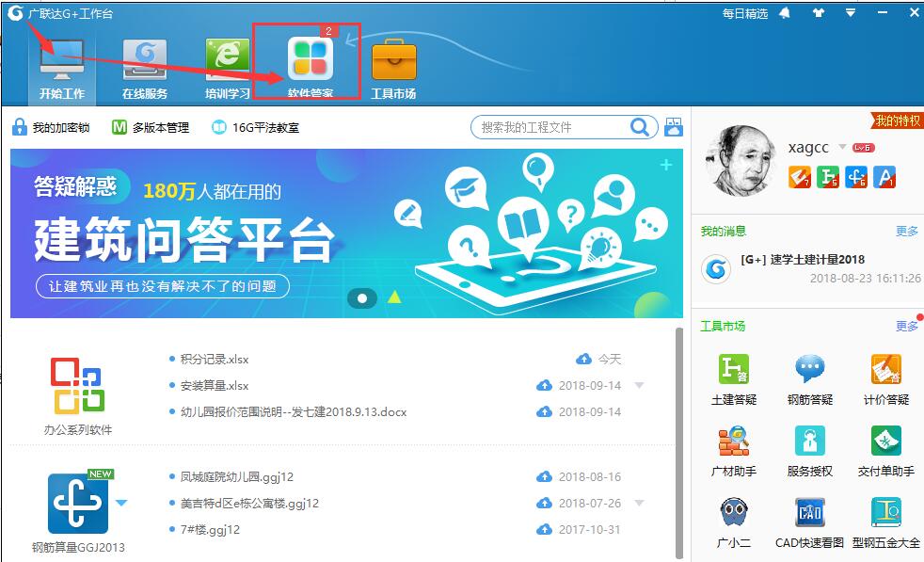Open 型钢五金大全 tool

[886, 522]
